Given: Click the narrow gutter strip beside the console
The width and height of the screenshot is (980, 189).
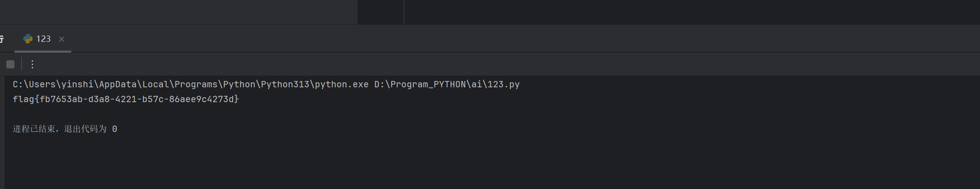Looking at the screenshot, I should click(x=2, y=132).
